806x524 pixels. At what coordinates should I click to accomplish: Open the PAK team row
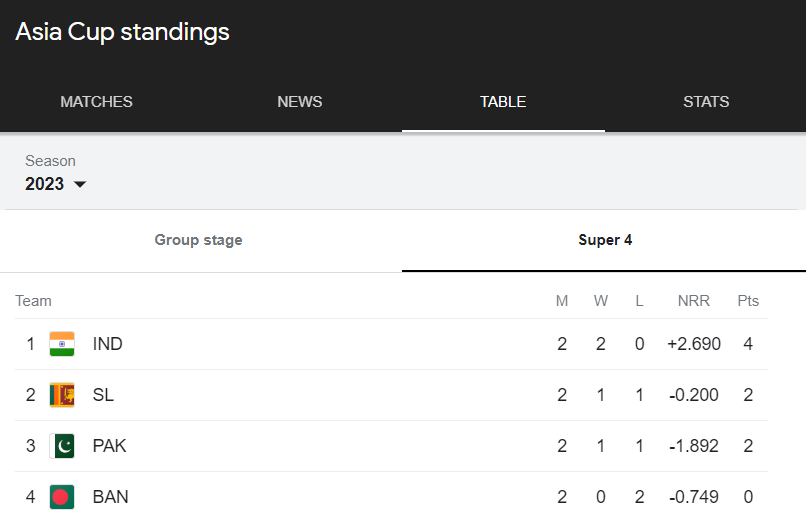coord(391,446)
